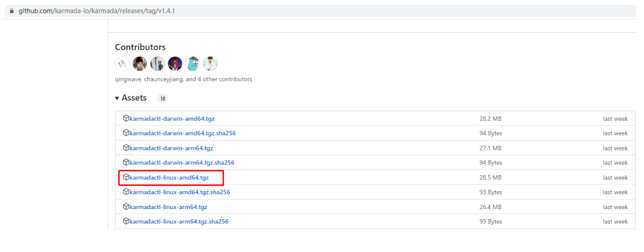Download karmadactl-linux-arm64.tgz.sha256

point(179,221)
